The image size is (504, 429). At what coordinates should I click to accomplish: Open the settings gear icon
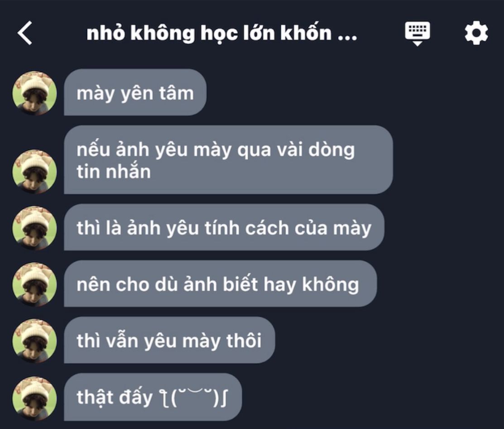click(x=476, y=33)
